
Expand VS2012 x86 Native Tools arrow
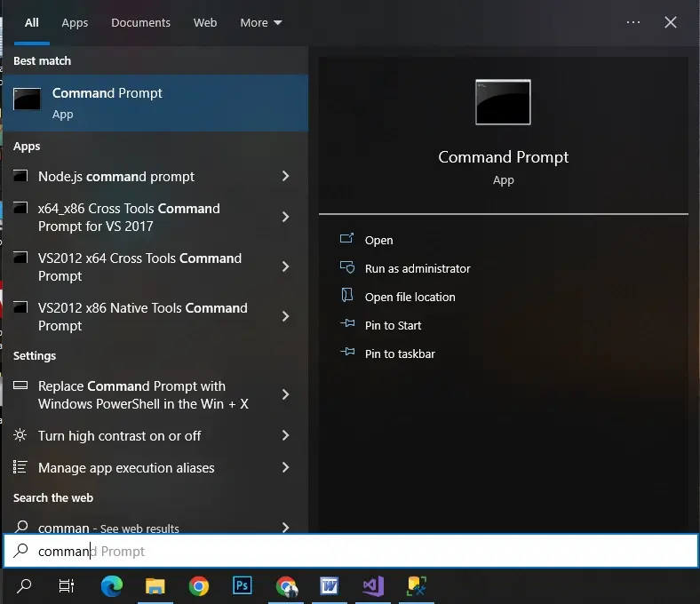[286, 316]
